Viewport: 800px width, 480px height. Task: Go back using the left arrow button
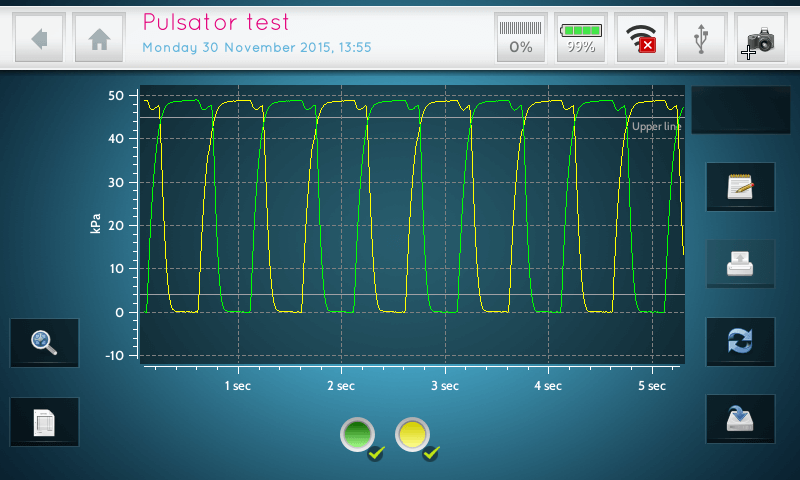pyautogui.click(x=40, y=39)
